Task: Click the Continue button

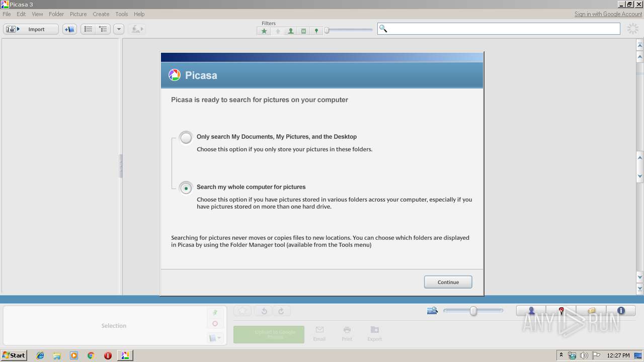Action: pos(448,282)
